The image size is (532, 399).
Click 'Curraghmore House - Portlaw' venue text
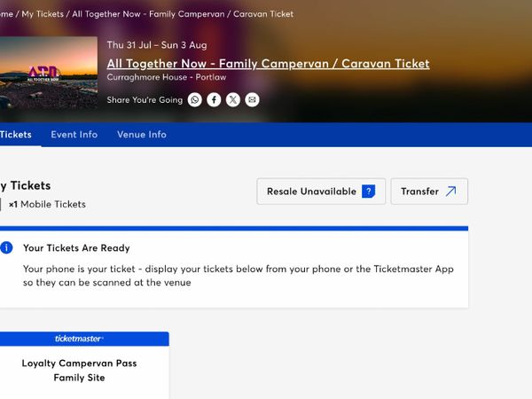point(167,77)
